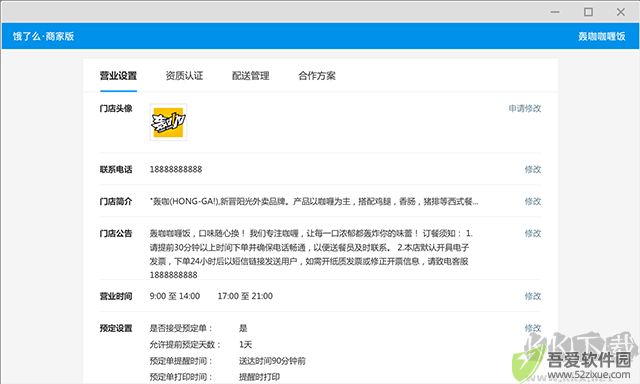Click the 送达时间90分钟前 value
This screenshot has height=384, width=640.
(272, 361)
